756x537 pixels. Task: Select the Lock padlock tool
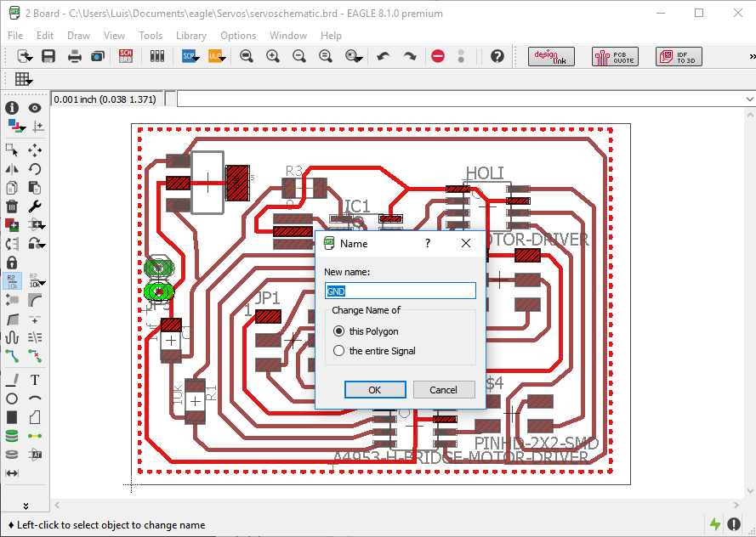click(12, 263)
